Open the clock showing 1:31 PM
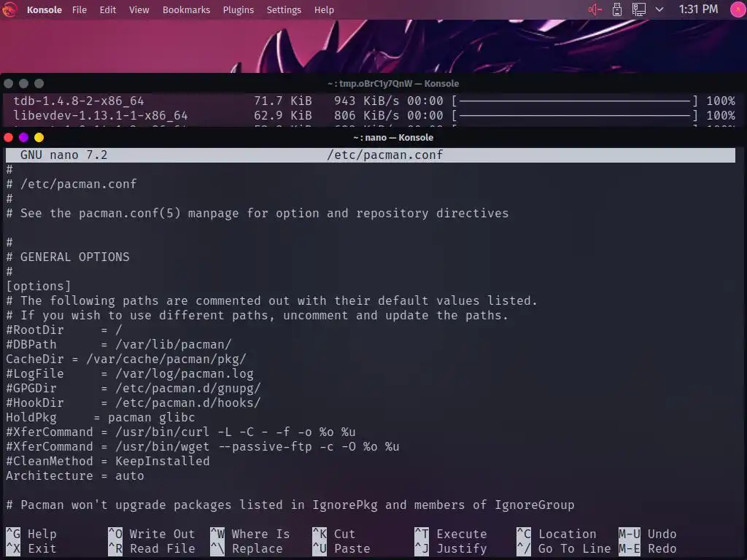Image resolution: width=747 pixels, height=560 pixels. (x=698, y=9)
